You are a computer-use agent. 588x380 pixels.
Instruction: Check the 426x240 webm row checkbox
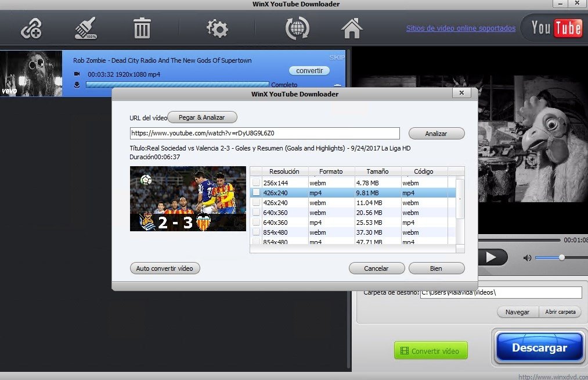point(256,202)
